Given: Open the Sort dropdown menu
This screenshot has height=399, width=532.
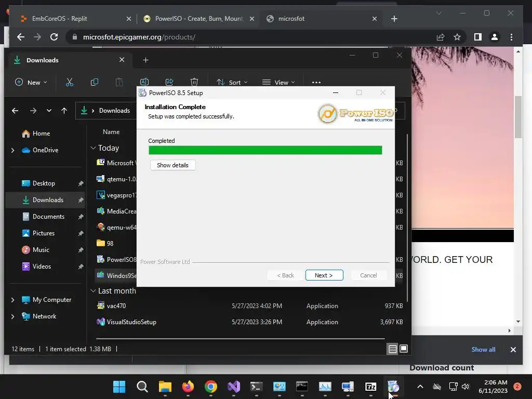Looking at the screenshot, I should pos(232,82).
